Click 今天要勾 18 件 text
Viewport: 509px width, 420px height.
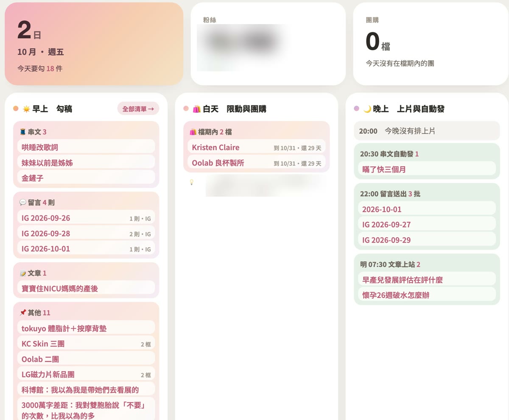click(40, 68)
